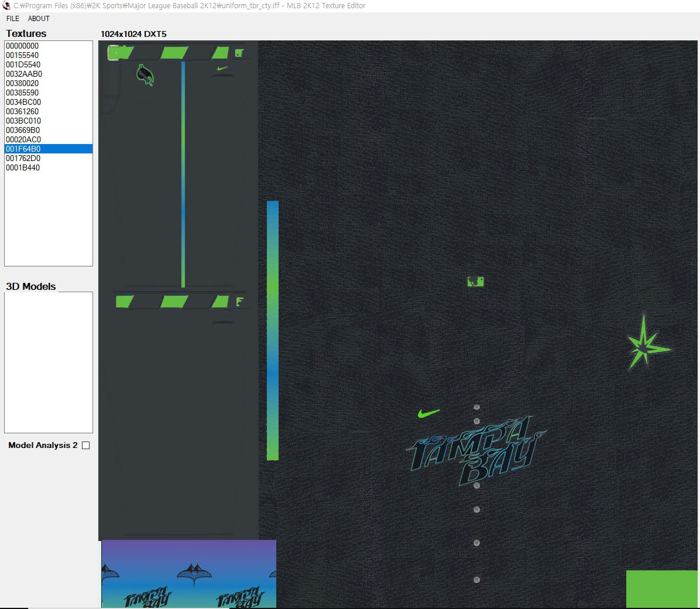
Task: Open the ABOUT menu
Action: tap(39, 19)
